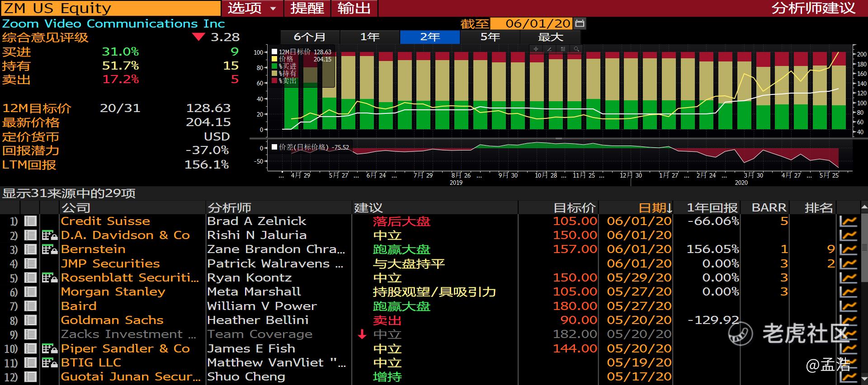
Task: Open the Credit Suisse report document icon
Action: 30,221
